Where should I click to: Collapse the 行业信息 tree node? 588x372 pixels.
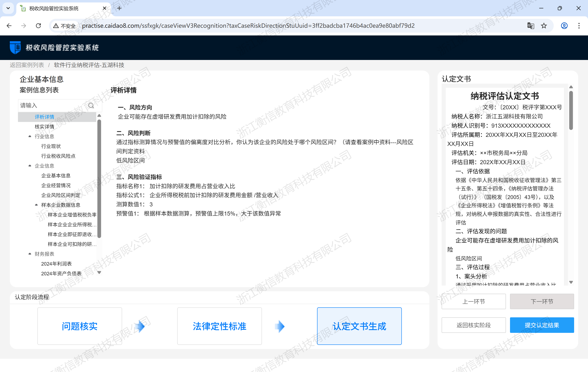pyautogui.click(x=30, y=136)
